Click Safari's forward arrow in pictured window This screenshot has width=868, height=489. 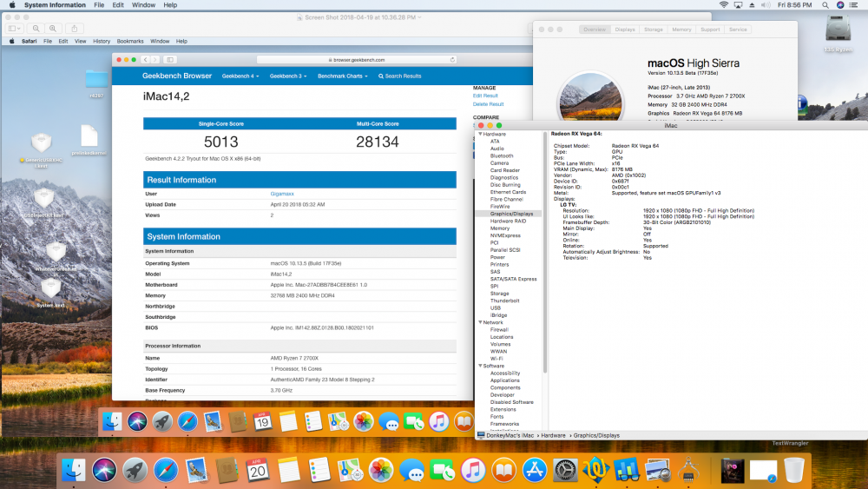pyautogui.click(x=155, y=60)
